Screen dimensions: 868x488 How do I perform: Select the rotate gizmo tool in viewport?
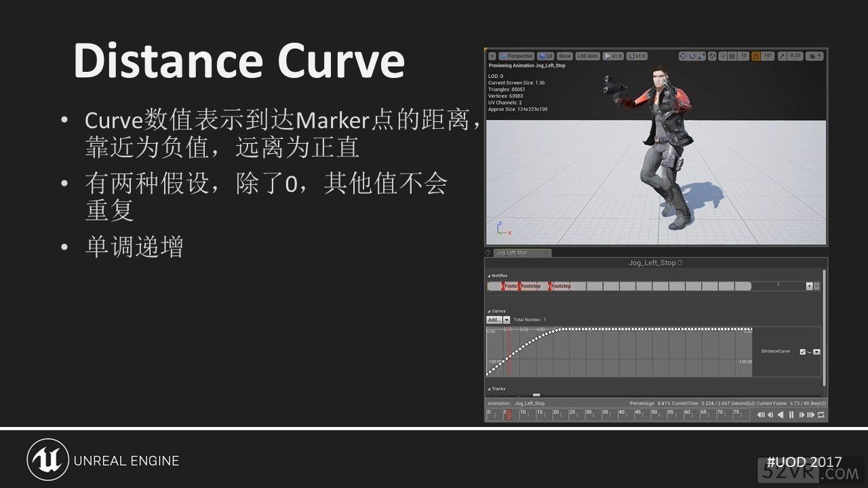click(x=692, y=56)
